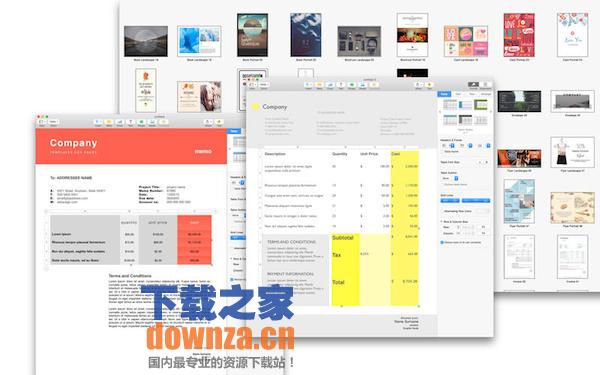This screenshot has height=375, width=600.
Task: Open View dropdown in memo window toolbar
Action: (x=42, y=122)
